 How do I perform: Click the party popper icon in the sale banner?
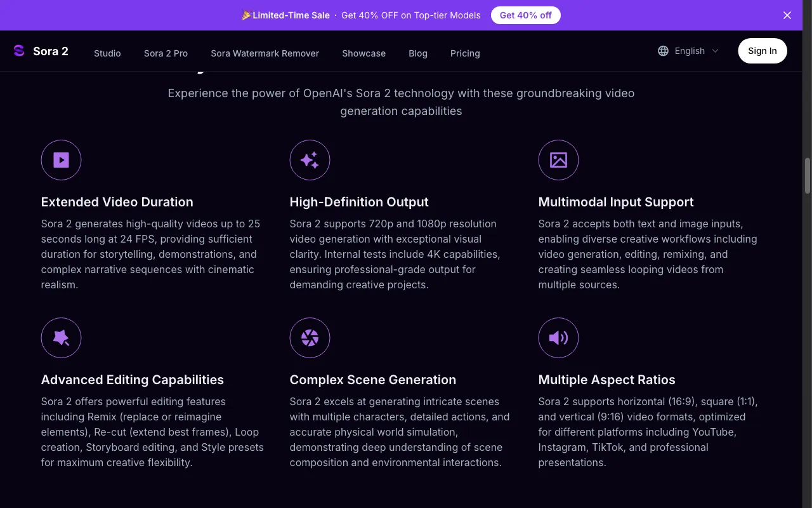(246, 15)
